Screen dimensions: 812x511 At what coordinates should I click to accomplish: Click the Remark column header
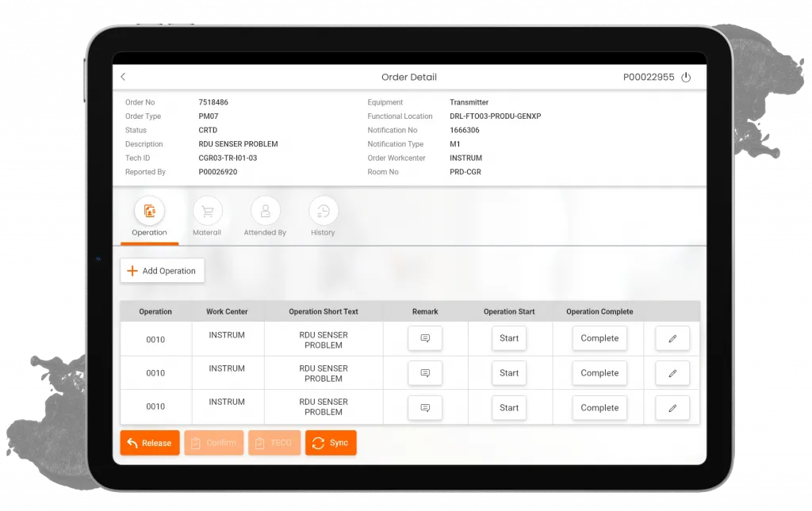pyautogui.click(x=425, y=312)
